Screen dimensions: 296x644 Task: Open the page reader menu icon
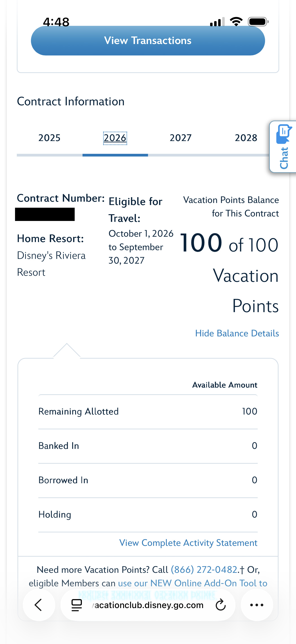point(77,605)
